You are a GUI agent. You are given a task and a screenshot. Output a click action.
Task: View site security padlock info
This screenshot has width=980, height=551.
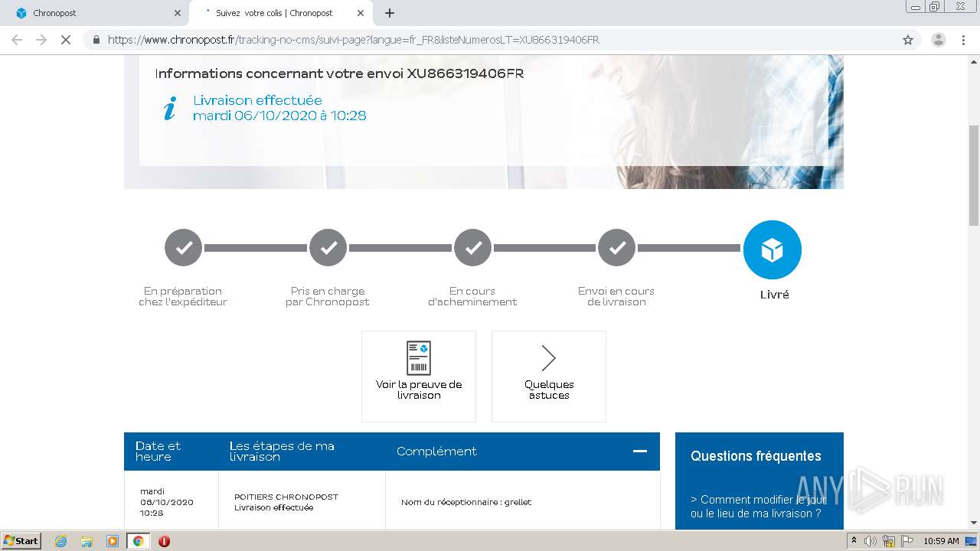coord(96,40)
